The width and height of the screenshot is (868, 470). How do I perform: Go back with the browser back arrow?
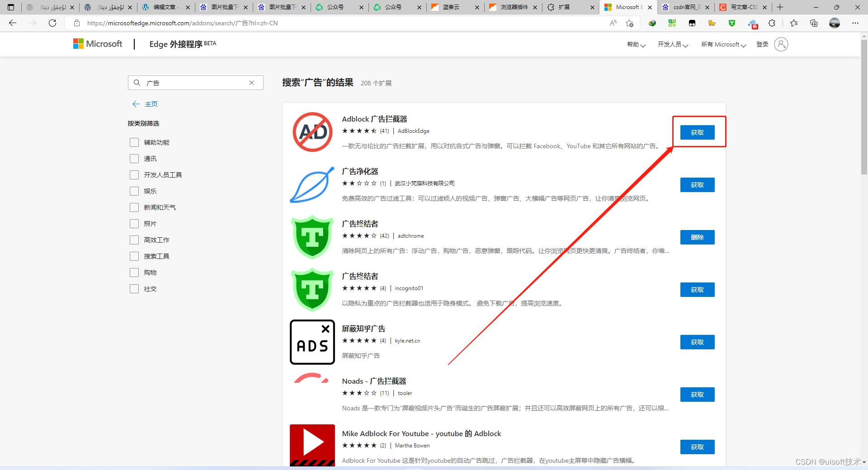(x=13, y=23)
